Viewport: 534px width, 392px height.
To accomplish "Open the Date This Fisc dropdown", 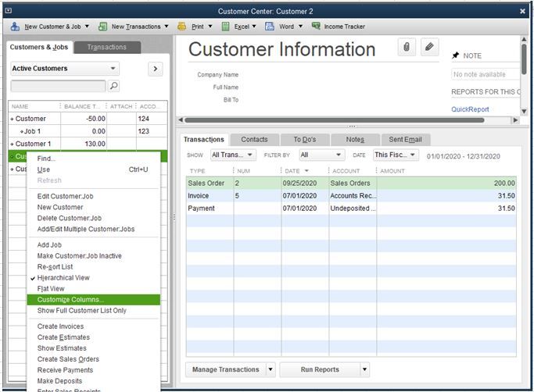I will [x=396, y=155].
